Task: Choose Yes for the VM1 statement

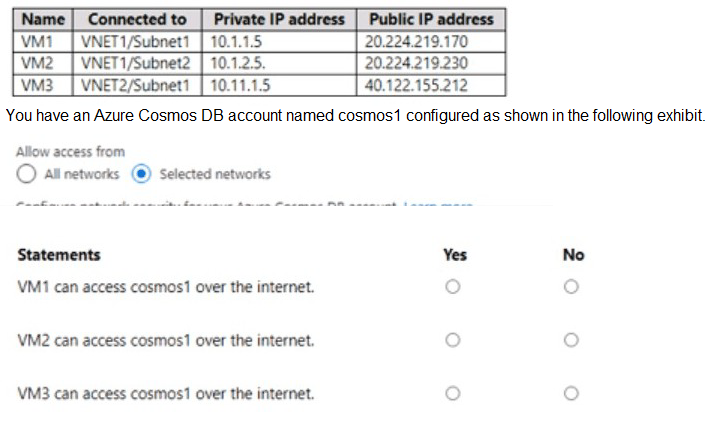Action: [x=454, y=287]
